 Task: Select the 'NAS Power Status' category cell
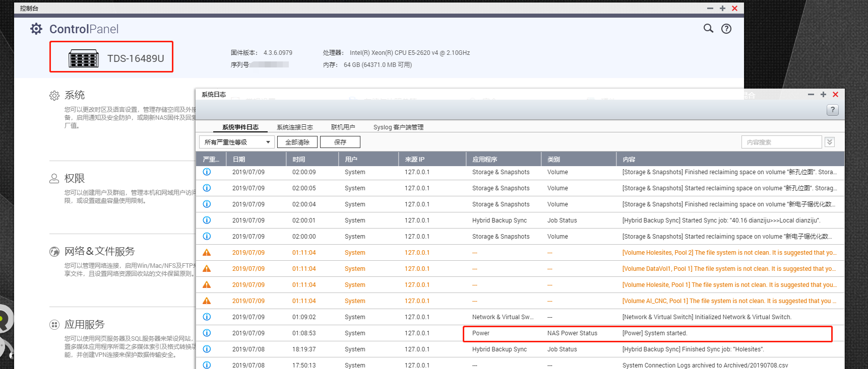(x=572, y=333)
